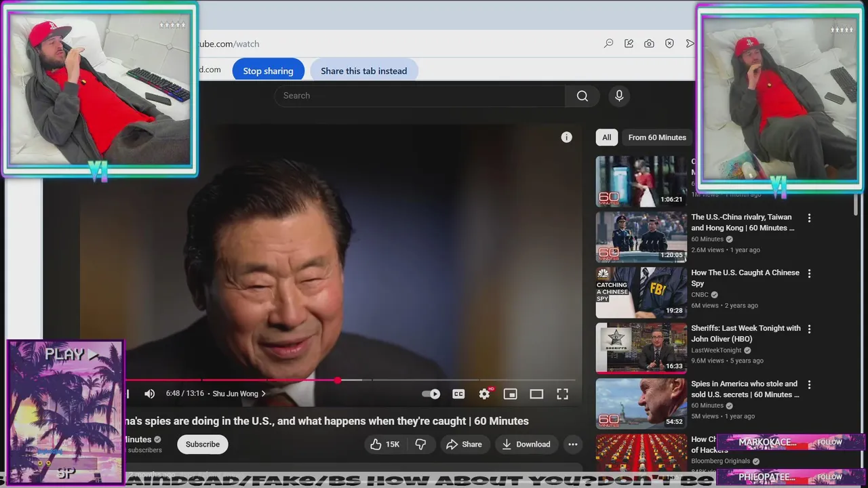Image resolution: width=868 pixels, height=488 pixels.
Task: Like the video with thumbs up 15K
Action: click(x=384, y=444)
